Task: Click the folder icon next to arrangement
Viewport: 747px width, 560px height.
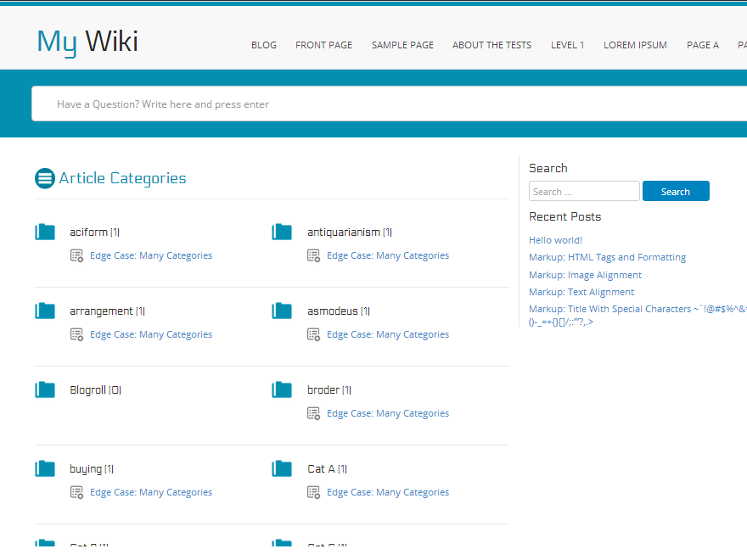Action: pos(45,311)
